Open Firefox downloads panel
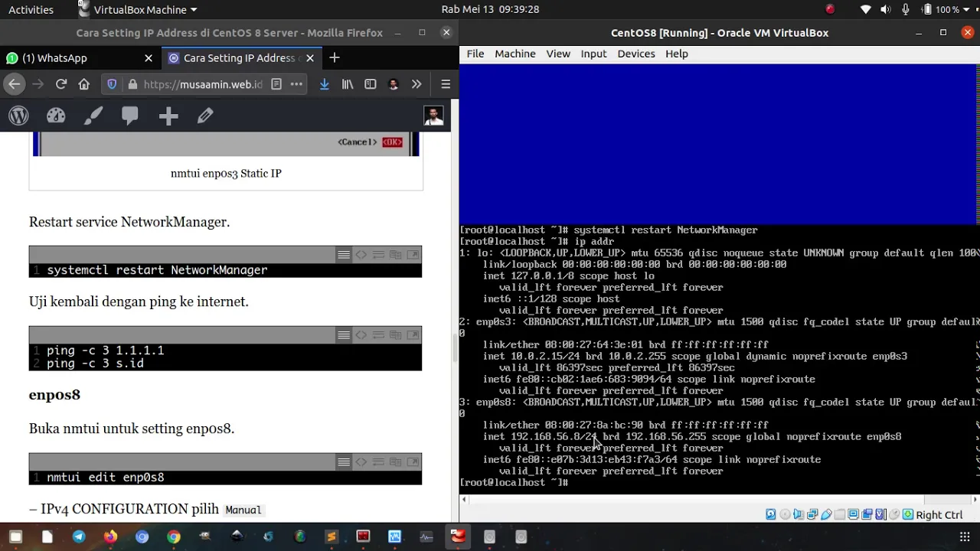 [325, 84]
